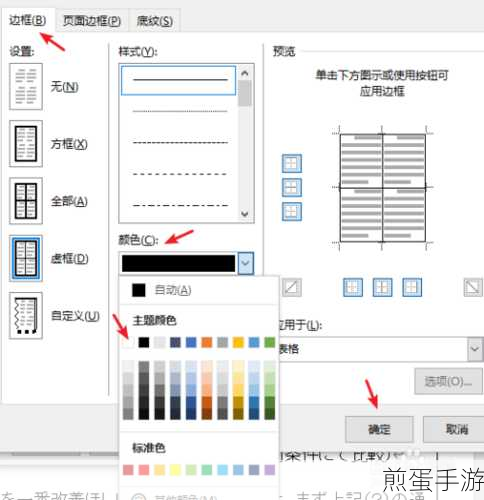Click the style list scroll-up arrow
This screenshot has width=484, height=500.
pos(245,73)
